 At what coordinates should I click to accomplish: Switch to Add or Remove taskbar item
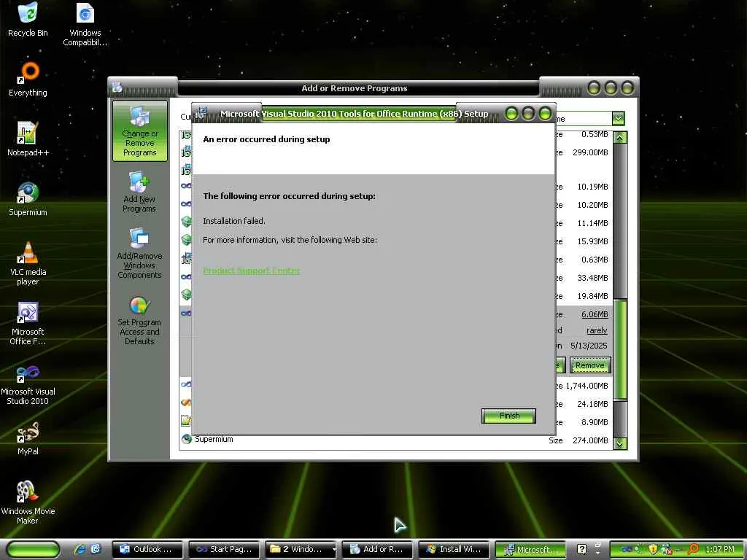(x=377, y=549)
